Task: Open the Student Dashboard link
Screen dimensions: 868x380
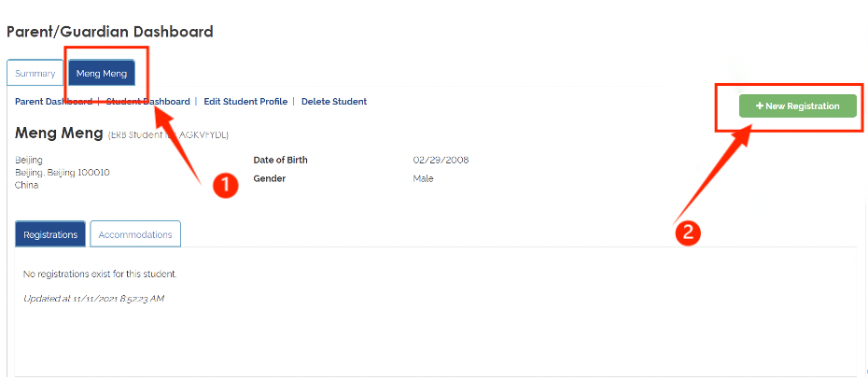Action: coord(148,102)
